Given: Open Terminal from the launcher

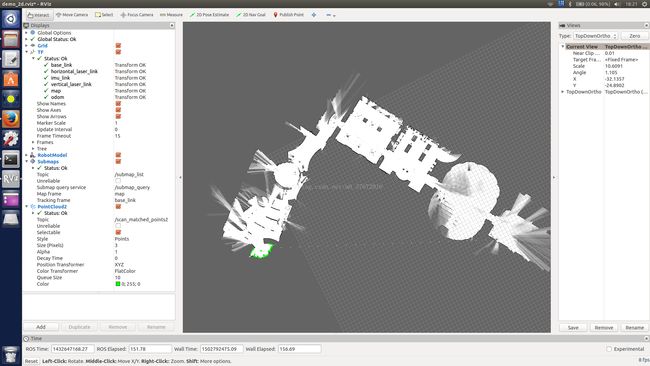Looking at the screenshot, I should pyautogui.click(x=11, y=159).
